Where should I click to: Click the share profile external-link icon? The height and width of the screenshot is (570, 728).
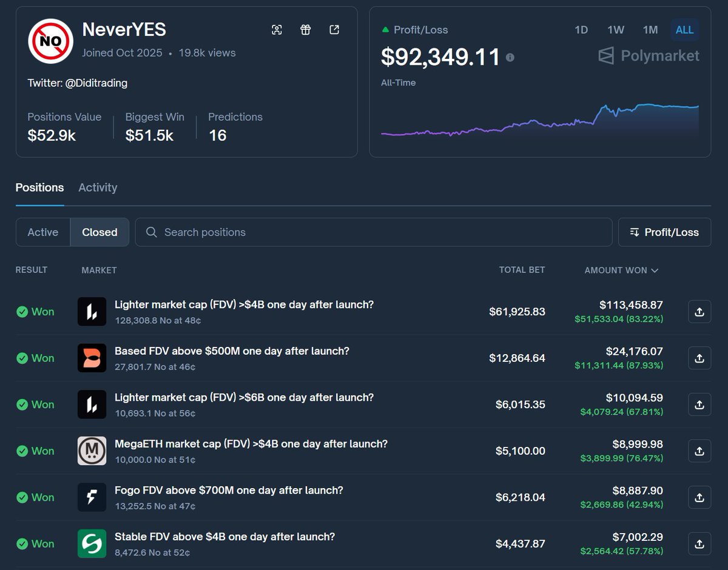(334, 30)
